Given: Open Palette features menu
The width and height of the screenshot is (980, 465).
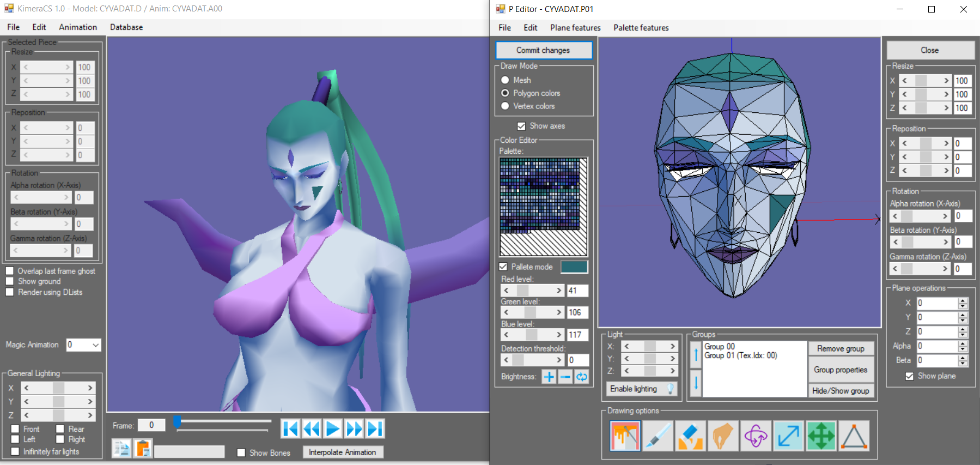Looking at the screenshot, I should pos(641,27).
